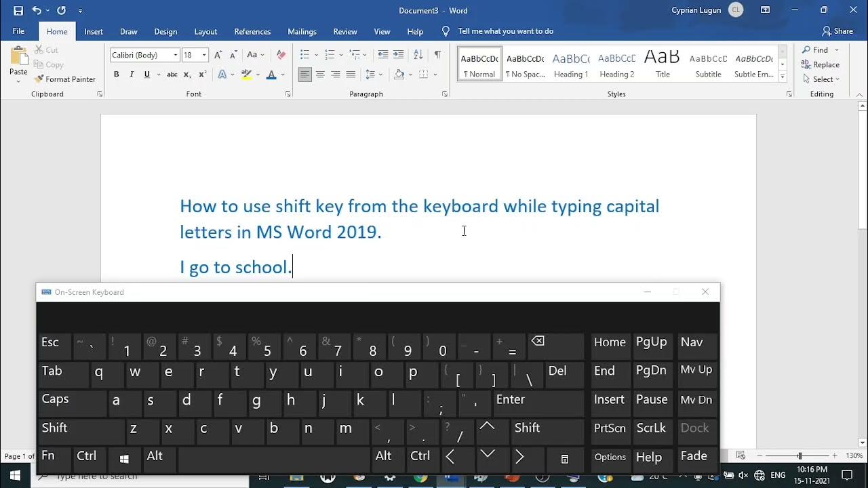Toggle show/hide paragraph marks

click(x=437, y=55)
